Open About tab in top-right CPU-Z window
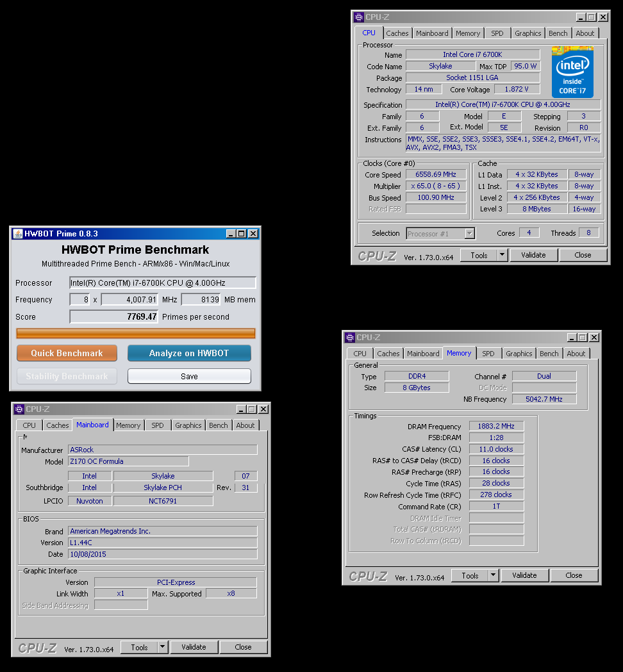623x672 pixels. click(x=585, y=33)
